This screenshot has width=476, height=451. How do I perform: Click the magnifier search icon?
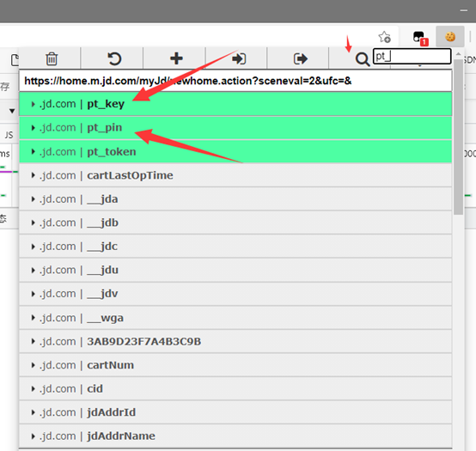(363, 59)
